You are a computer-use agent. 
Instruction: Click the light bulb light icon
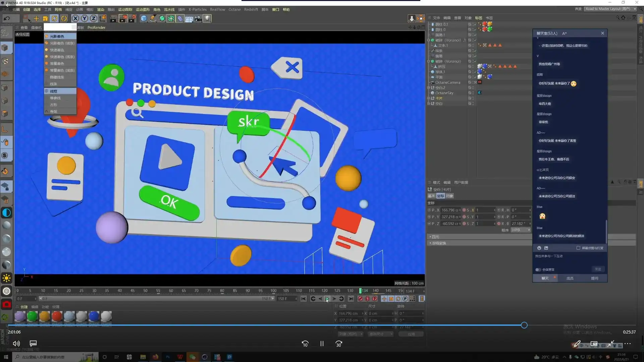[207, 18]
